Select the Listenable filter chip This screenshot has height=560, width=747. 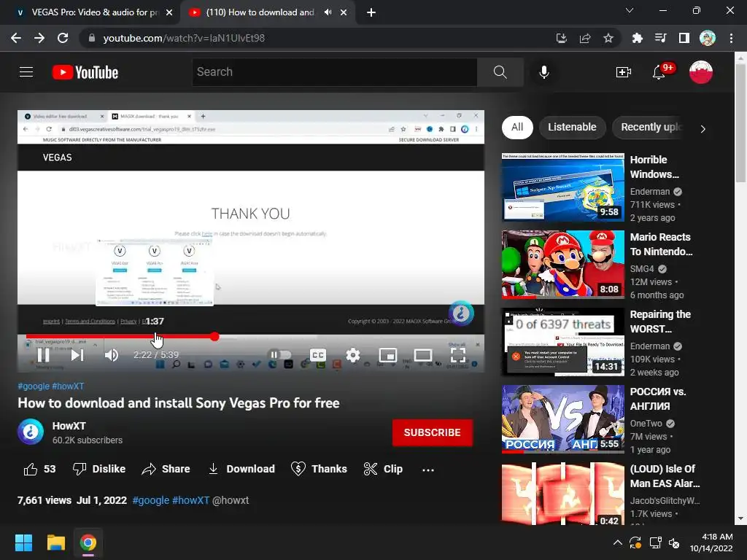(572, 128)
